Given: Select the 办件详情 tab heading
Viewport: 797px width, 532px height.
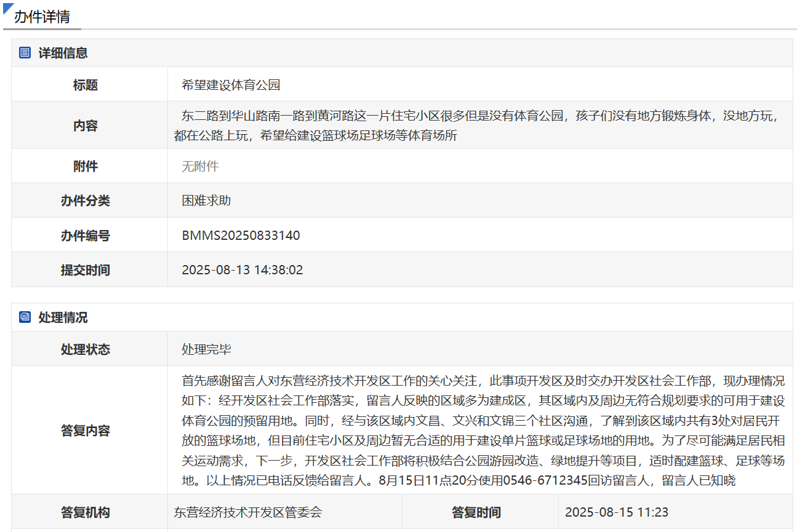Looking at the screenshot, I should (42, 17).
